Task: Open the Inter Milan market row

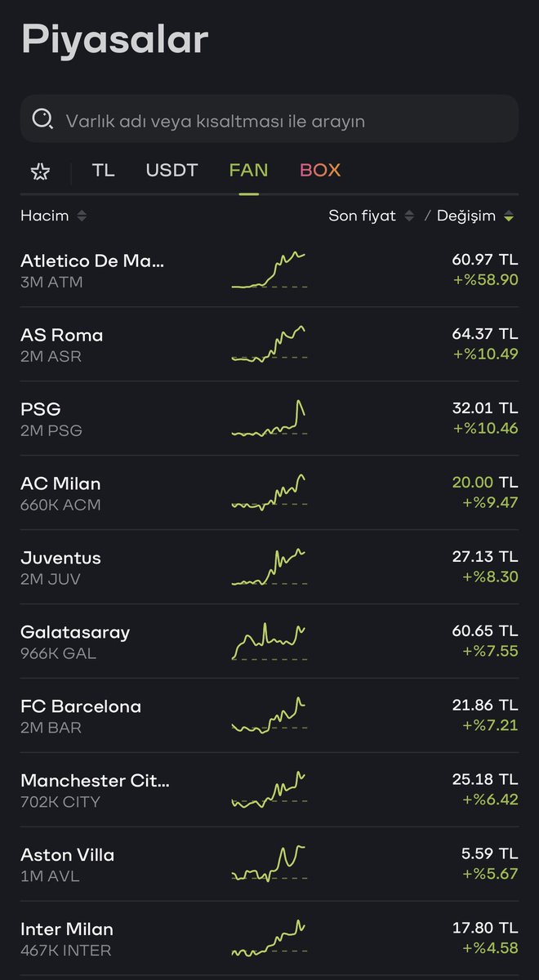Action: [x=269, y=939]
